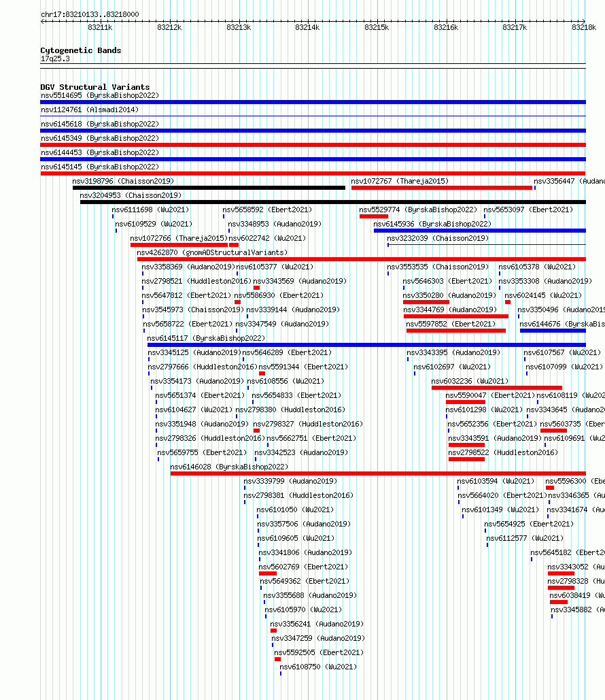This screenshot has height=700, width=605.
Task: Select the red bar under nsv2798522 (Huddleston2016)
Action: point(467,459)
